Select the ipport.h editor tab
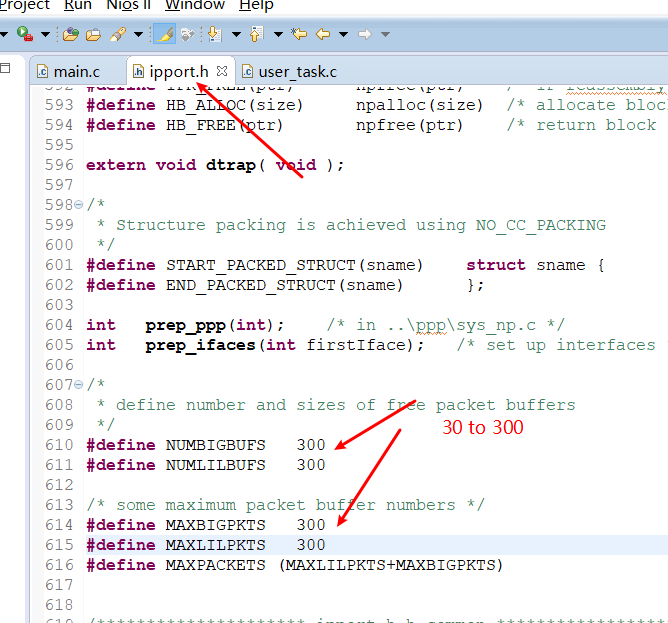Viewport: 668px width, 623px height. (179, 72)
